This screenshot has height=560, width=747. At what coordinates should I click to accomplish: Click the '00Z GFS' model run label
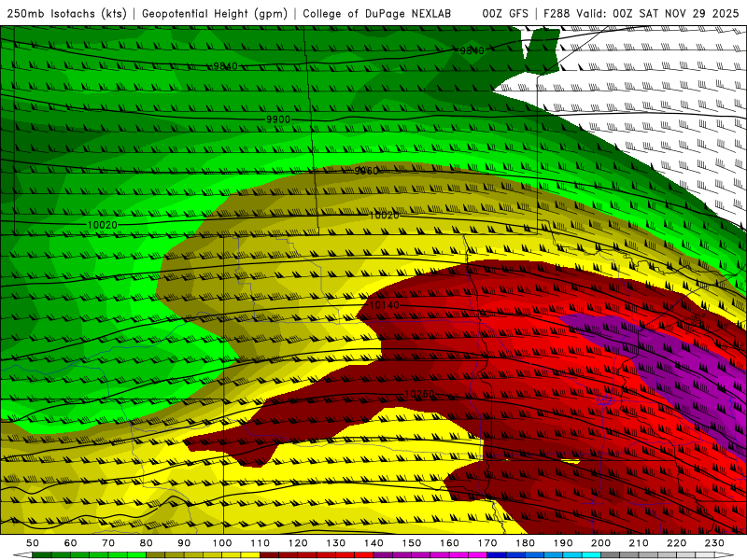pyautogui.click(x=505, y=14)
